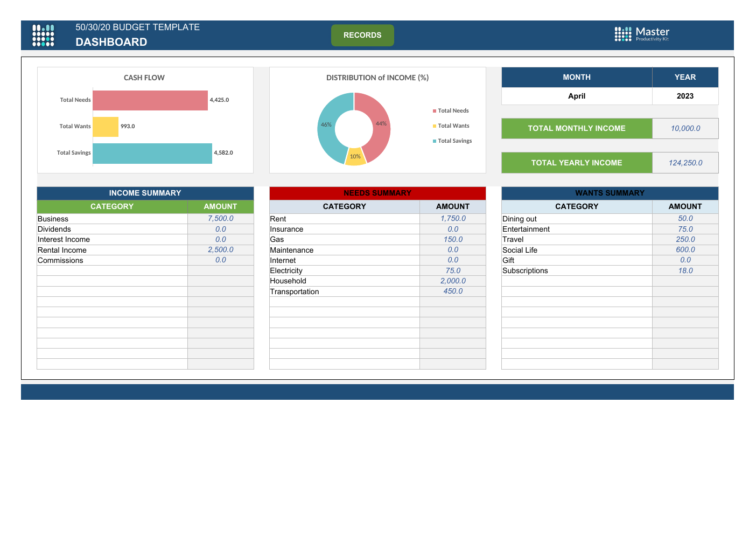Click the Master Productivity Kit logo
Screen dimensions: 756x535
[642, 34]
